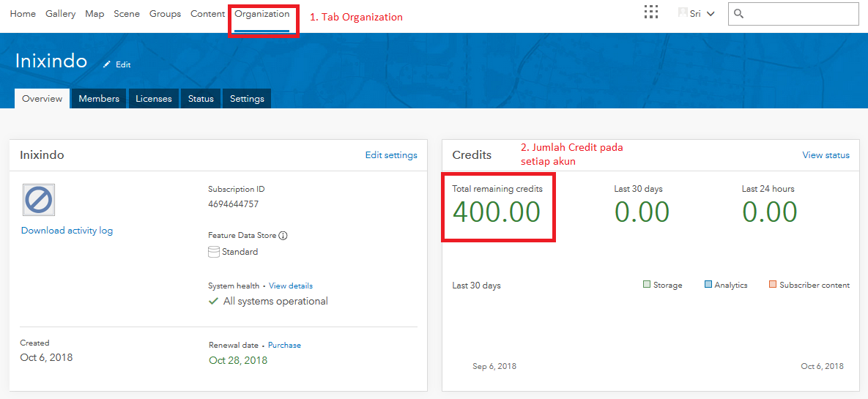The width and height of the screenshot is (868, 399).
Task: Click the Last 24 hours 0.00 value
Action: tap(769, 212)
